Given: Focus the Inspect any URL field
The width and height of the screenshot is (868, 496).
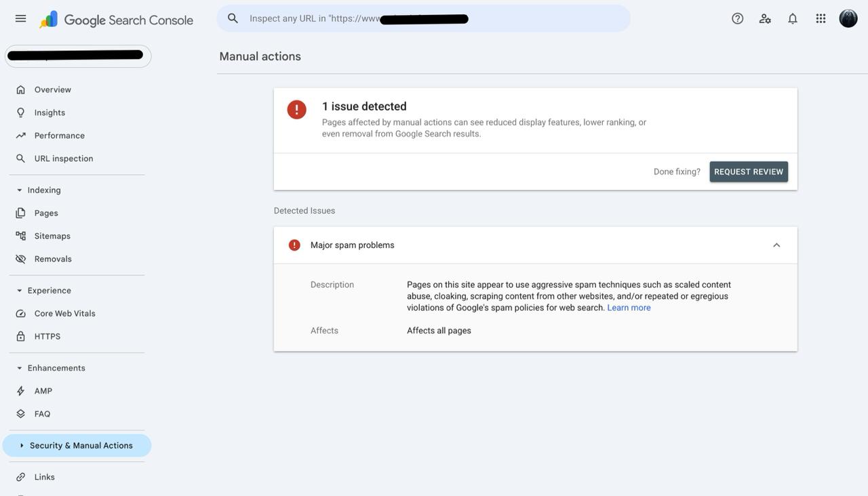Looking at the screenshot, I should 434,18.
